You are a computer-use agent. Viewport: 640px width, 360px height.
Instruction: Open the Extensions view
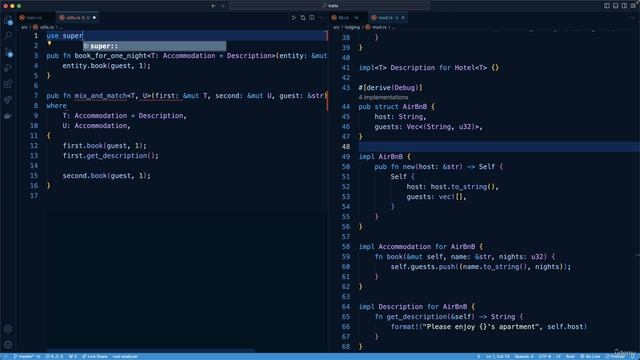point(8,84)
